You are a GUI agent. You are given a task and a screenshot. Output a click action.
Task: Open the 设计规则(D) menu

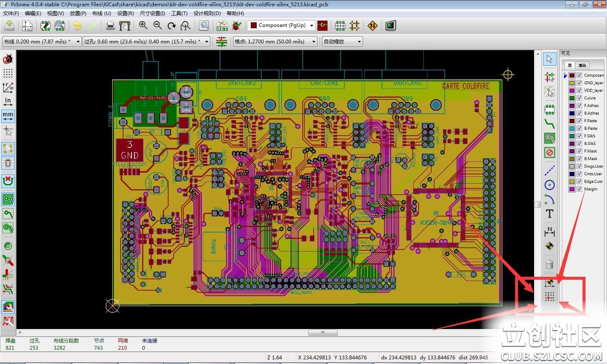pyautogui.click(x=207, y=13)
